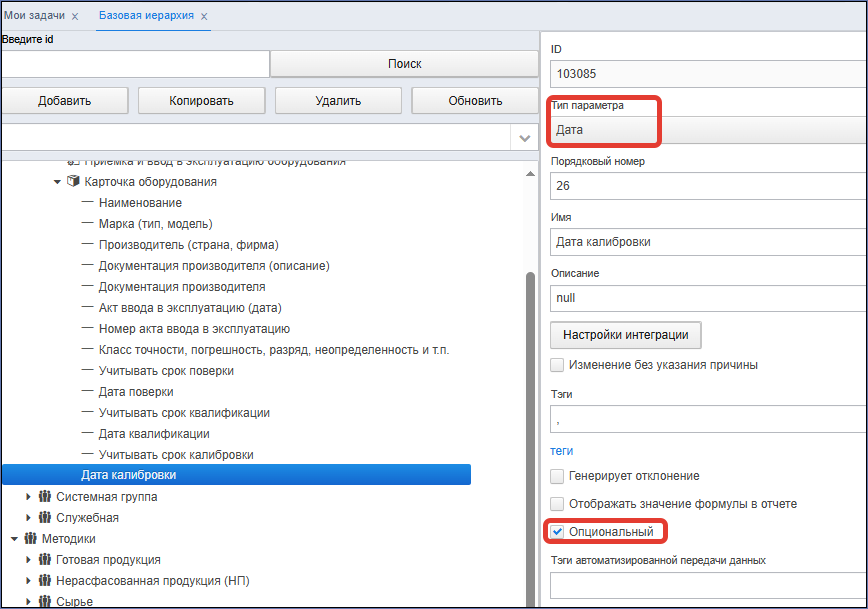The width and height of the screenshot is (868, 609).
Task: Collapse the Карточка оборудования node
Action: click(x=57, y=182)
